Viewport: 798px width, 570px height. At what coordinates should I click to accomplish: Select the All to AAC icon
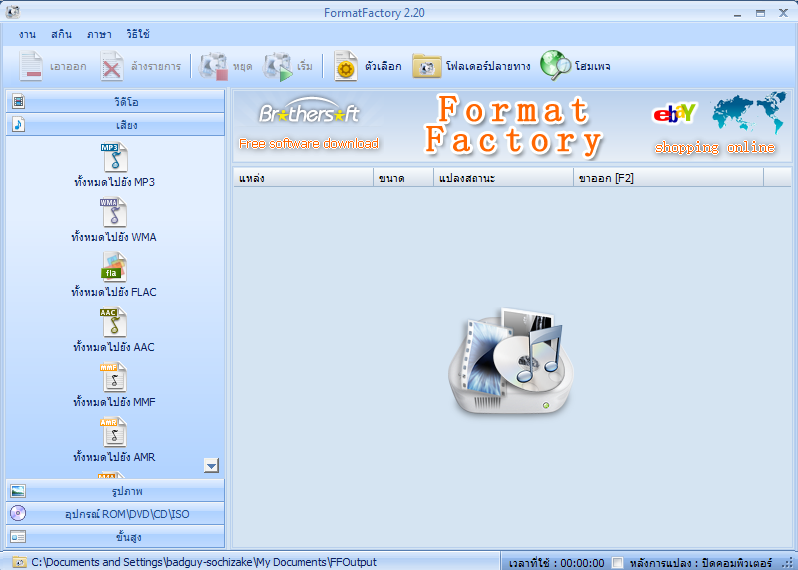pos(114,322)
